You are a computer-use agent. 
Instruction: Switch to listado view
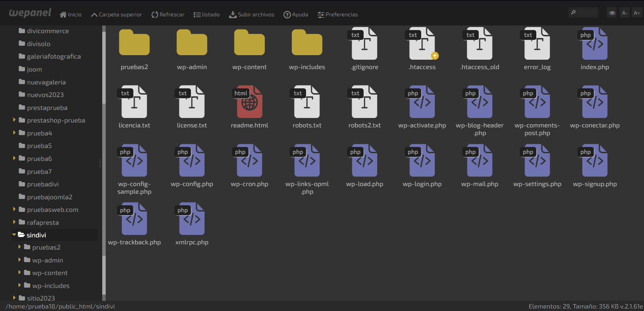pyautogui.click(x=207, y=15)
